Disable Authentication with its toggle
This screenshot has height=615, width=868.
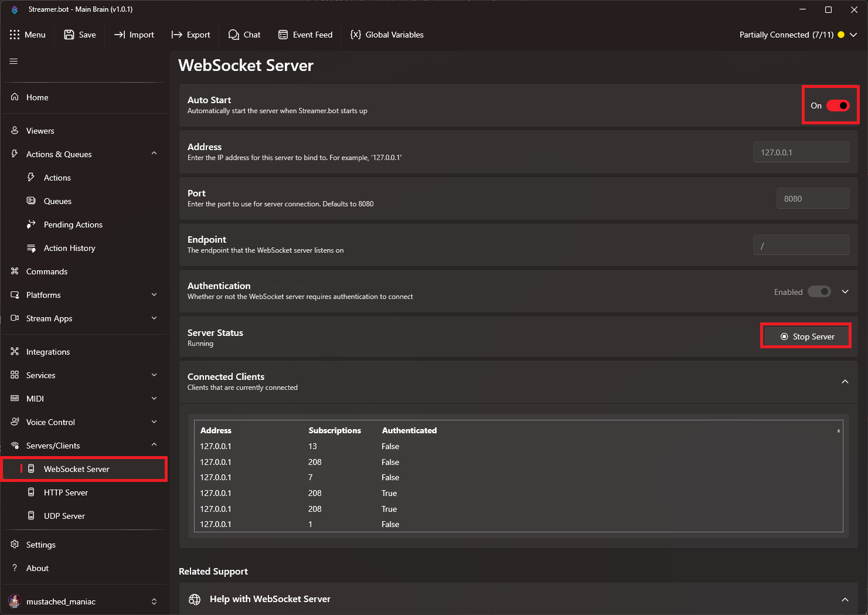pos(819,291)
